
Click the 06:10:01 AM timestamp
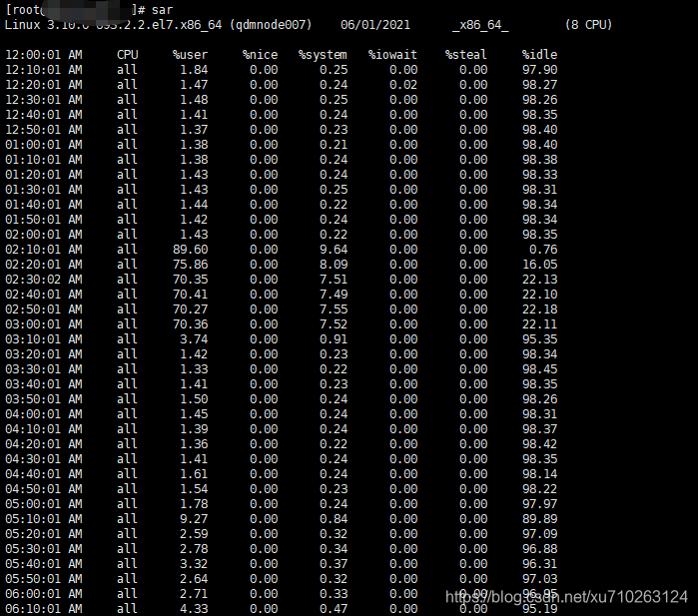[44, 609]
